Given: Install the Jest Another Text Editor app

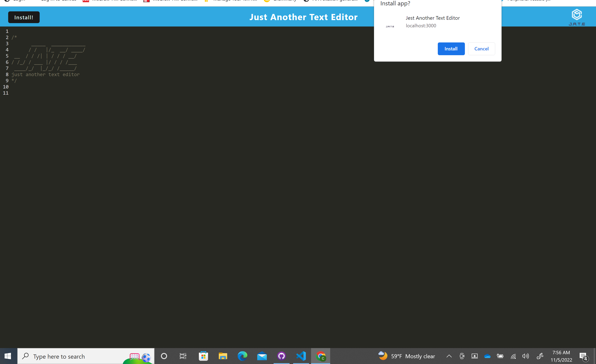Looking at the screenshot, I should click(x=451, y=49).
